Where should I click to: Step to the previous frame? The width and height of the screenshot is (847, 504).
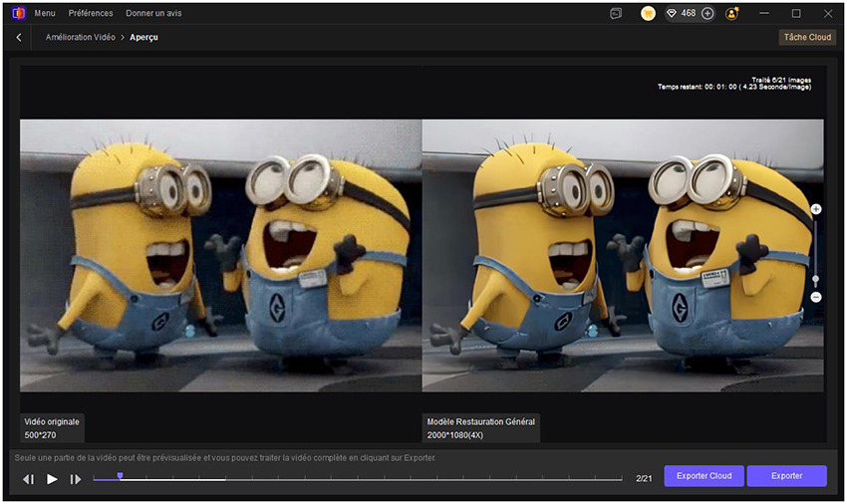pyautogui.click(x=28, y=479)
